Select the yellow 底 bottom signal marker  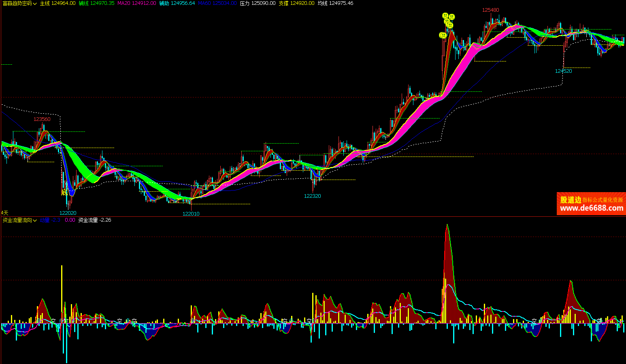pos(64,193)
